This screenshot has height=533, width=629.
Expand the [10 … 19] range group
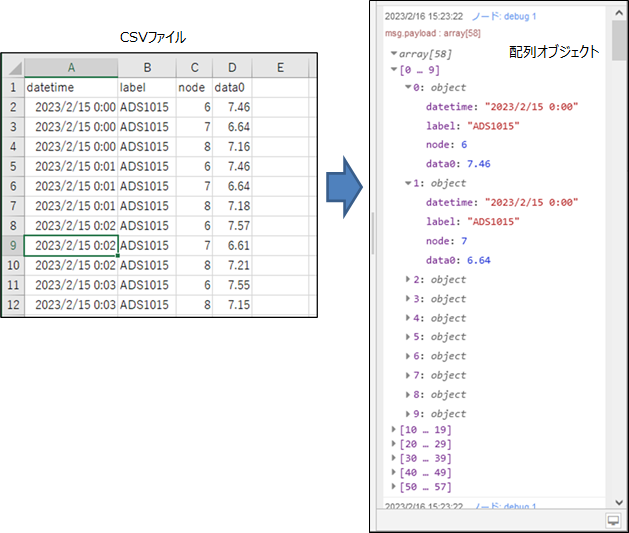pos(394,429)
